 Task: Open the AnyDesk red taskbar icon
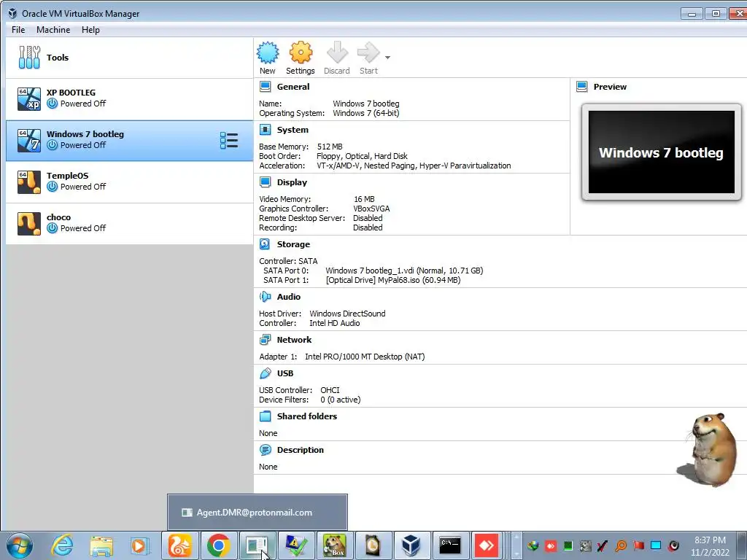pos(487,545)
